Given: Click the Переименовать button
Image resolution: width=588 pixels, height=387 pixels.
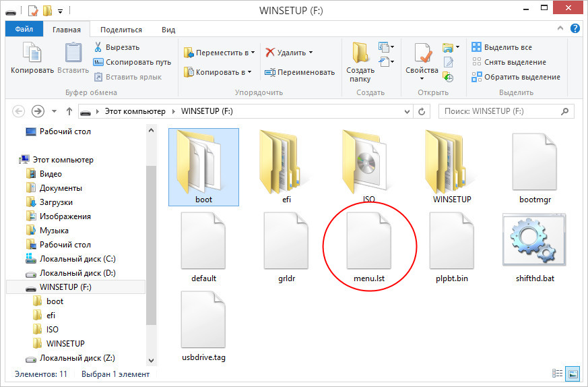Looking at the screenshot, I should (300, 72).
